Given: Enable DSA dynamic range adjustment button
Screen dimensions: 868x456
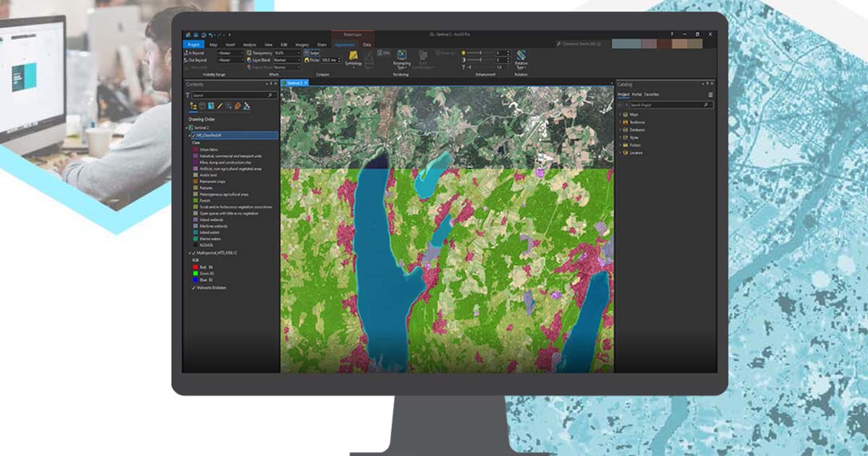Looking at the screenshot, I should click(x=383, y=51).
